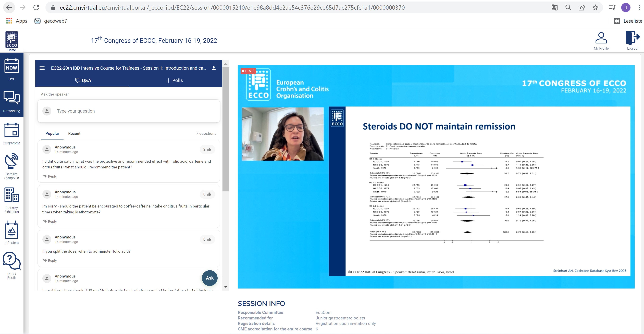Viewport: 644px width, 334px height.
Task: Click the browser forward arrow
Action: click(x=23, y=7)
